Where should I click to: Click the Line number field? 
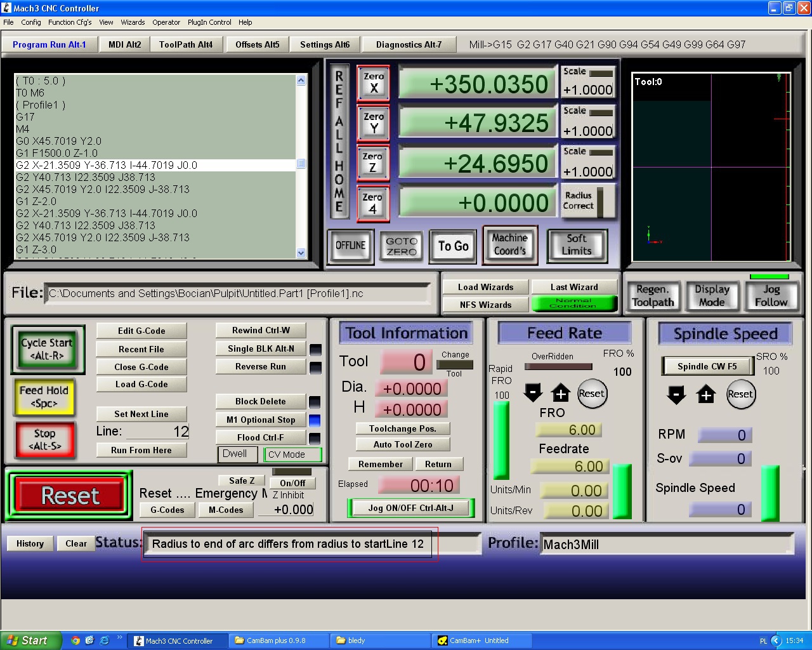[x=157, y=432]
